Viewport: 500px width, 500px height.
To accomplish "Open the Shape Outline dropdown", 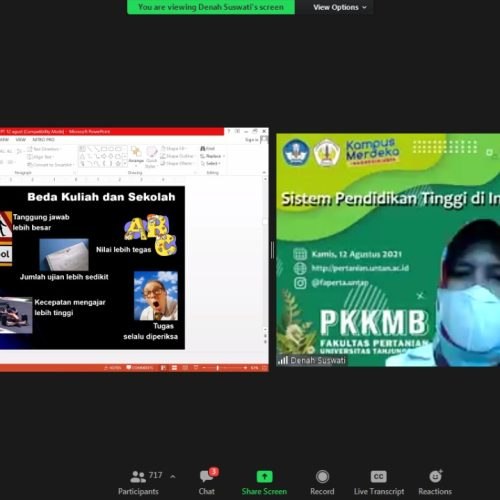I will [x=177, y=156].
